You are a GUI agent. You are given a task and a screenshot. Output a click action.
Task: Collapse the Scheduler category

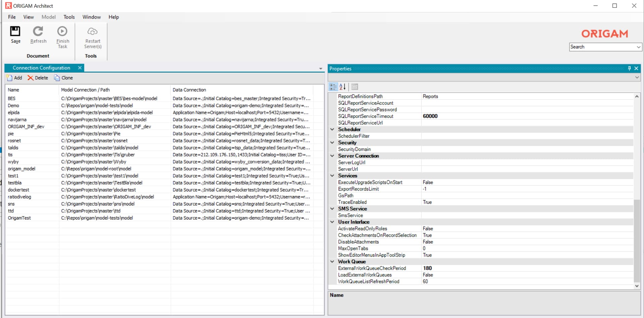[332, 129]
